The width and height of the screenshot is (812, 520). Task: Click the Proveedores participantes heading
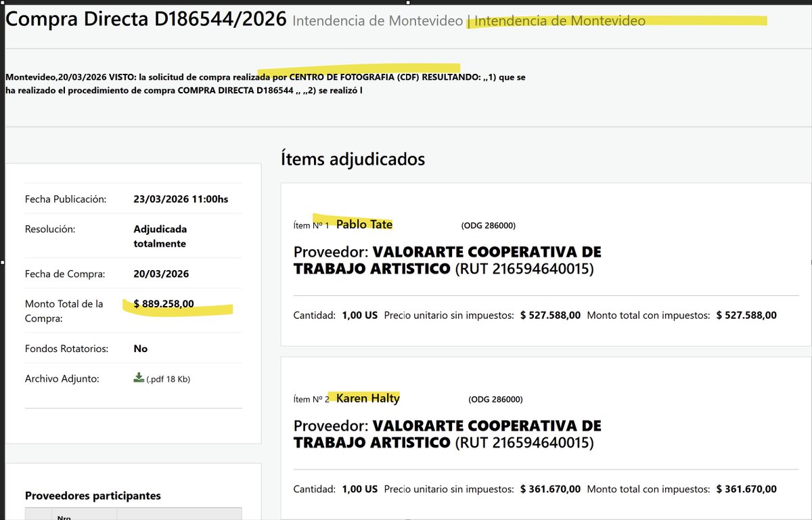click(93, 496)
